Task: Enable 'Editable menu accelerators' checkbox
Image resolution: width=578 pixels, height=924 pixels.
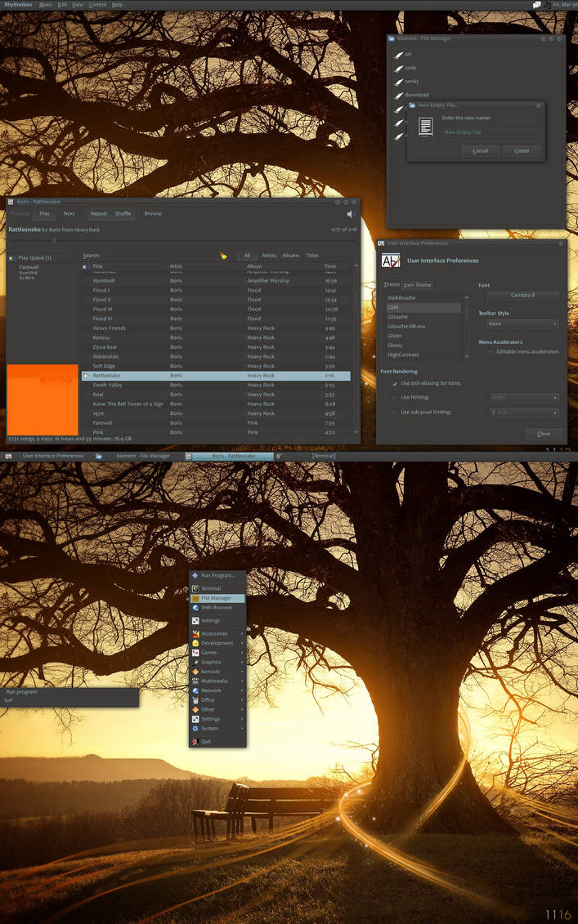Action: [x=491, y=352]
